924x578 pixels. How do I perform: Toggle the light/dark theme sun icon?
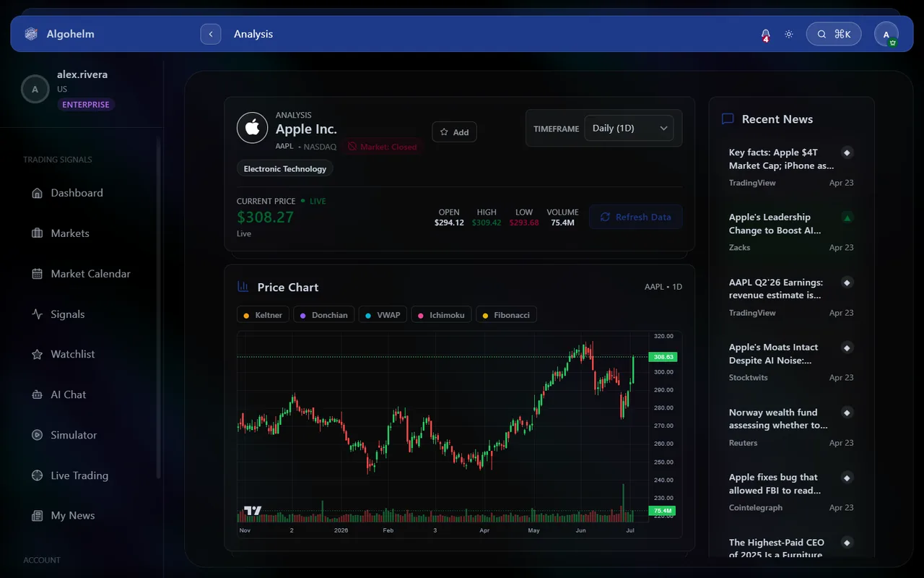point(789,34)
